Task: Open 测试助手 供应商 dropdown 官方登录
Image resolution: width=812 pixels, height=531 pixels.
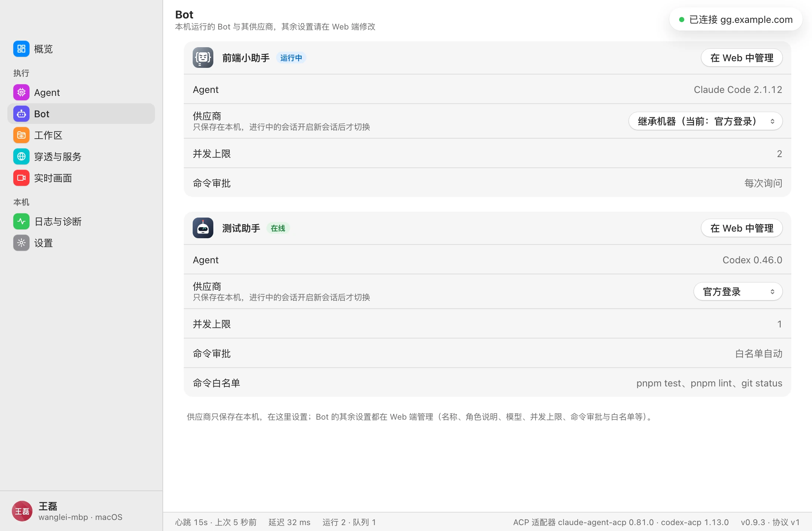Action: point(738,291)
